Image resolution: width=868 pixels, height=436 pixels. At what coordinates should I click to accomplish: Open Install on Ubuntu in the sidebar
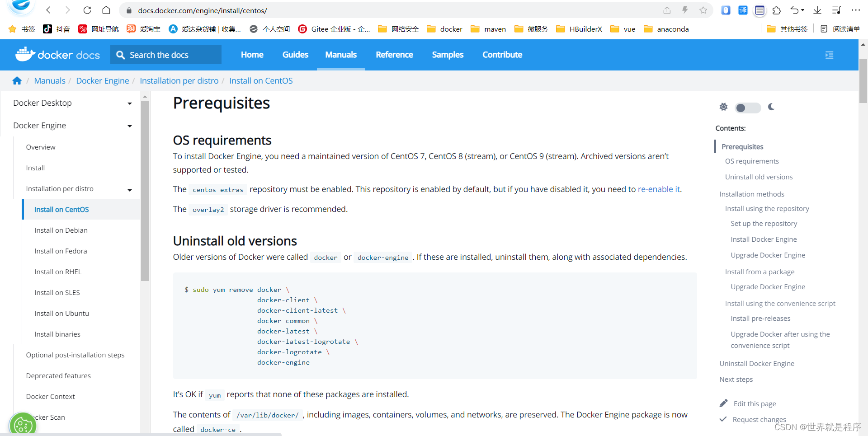click(x=62, y=314)
